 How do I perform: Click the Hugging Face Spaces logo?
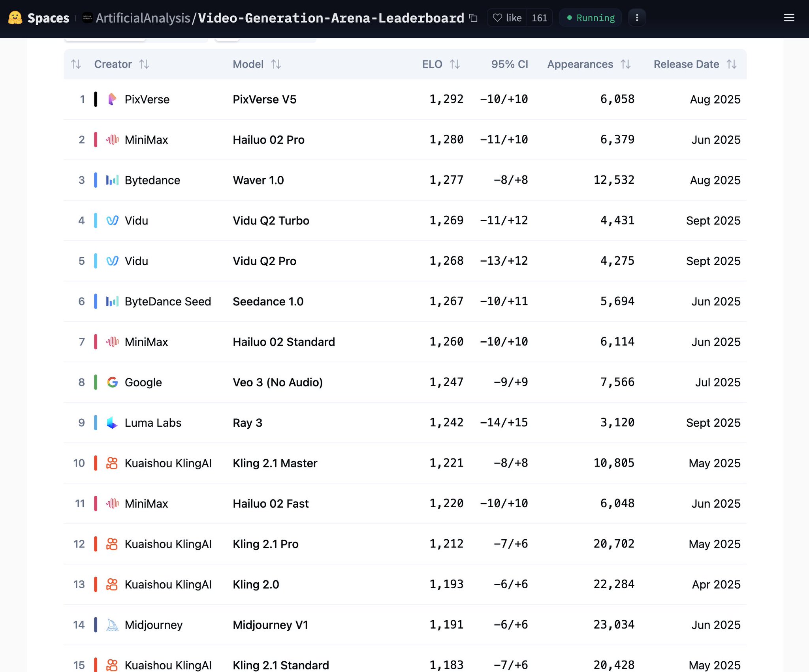15,18
